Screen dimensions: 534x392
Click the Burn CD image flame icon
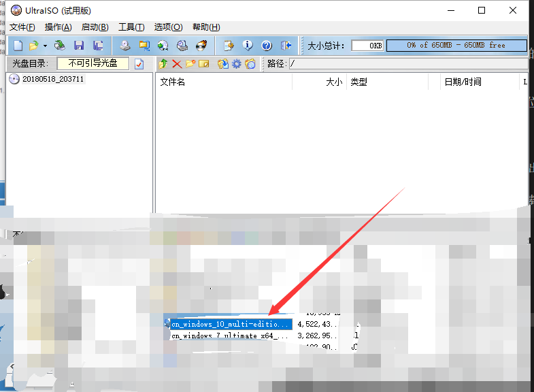[201, 46]
